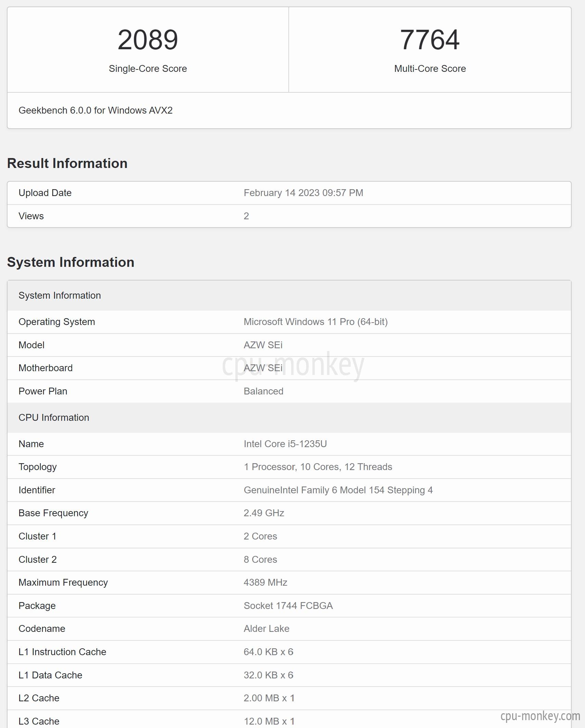Click the Views count row

[x=289, y=216]
